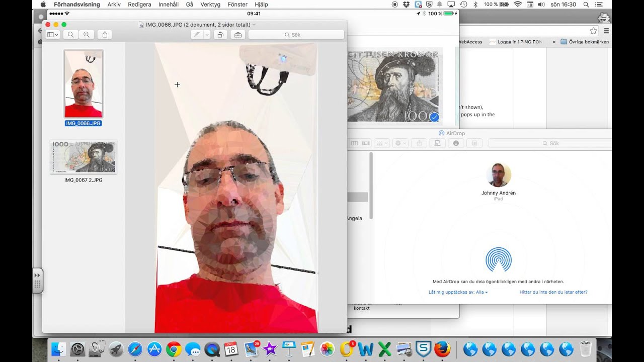This screenshot has width=644, height=362.
Task: Open the AirPlay display menu bar icon
Action: (x=451, y=5)
